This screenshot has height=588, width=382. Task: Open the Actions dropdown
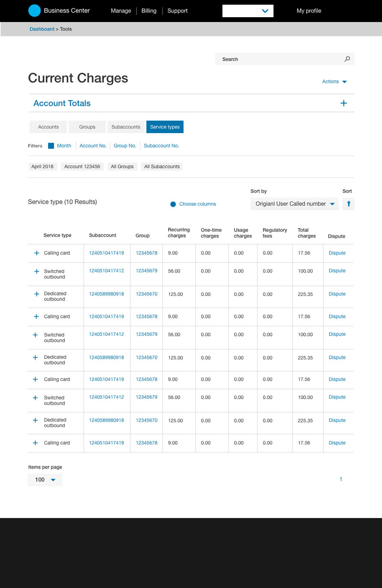click(x=335, y=82)
